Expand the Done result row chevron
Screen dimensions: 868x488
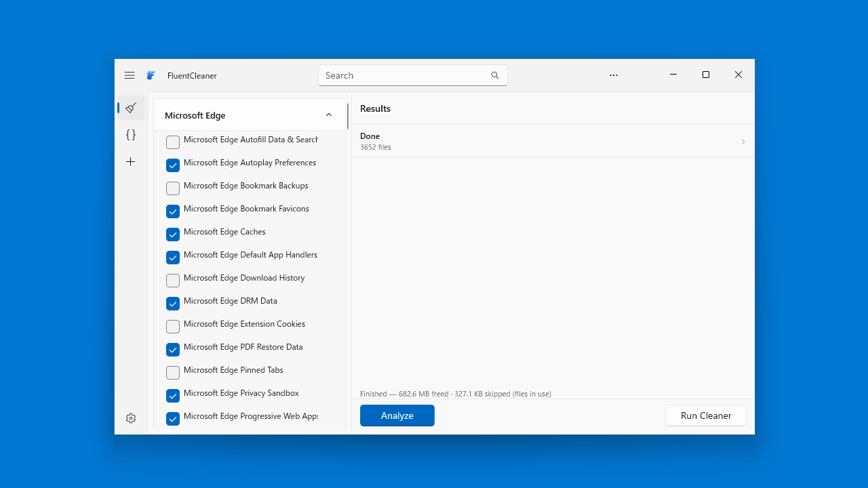tap(743, 142)
